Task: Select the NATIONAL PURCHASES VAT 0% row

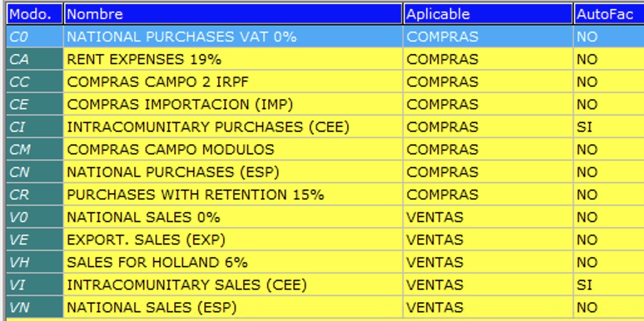Action: coord(182,37)
